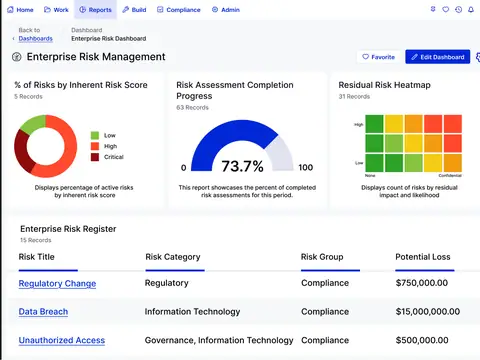Click the Risk Assessment Completion Progress title
Viewport: 480px width, 360px height.
pyautogui.click(x=235, y=90)
